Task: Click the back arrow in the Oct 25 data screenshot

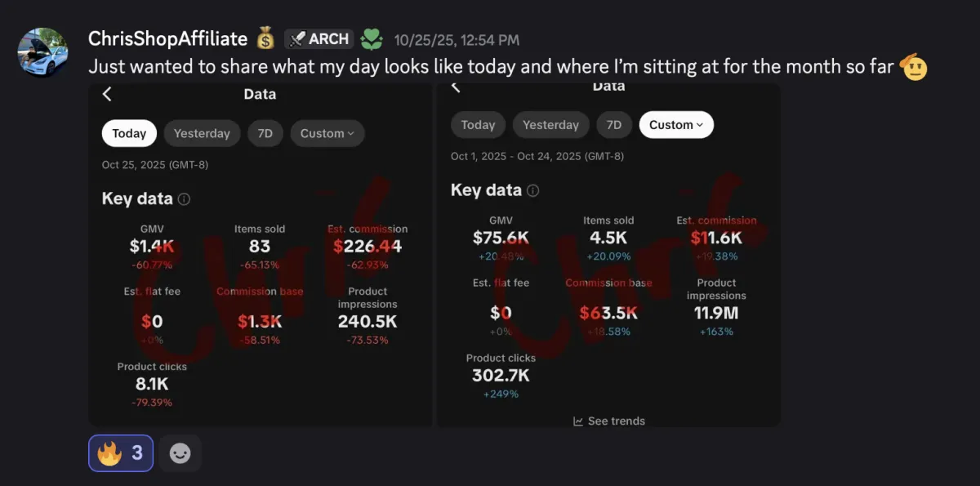Action: 107,94
